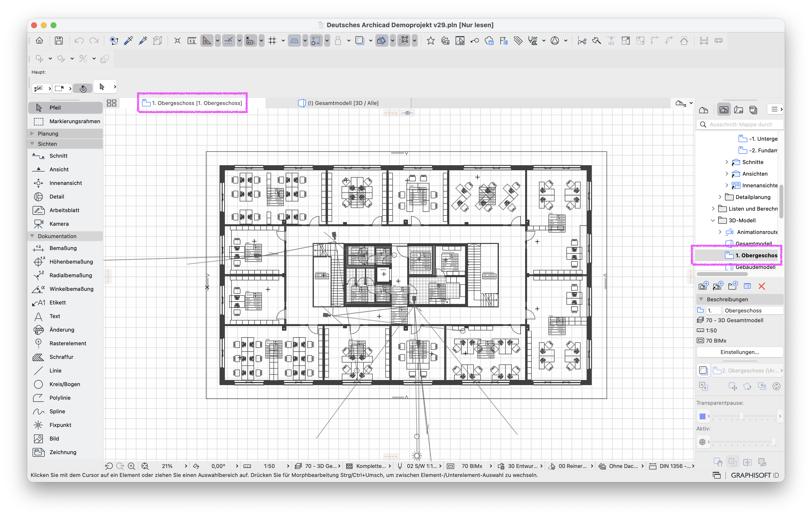Click the Komplette... structure display button
Image resolution: width=812 pixels, height=518 pixels.
(x=369, y=466)
